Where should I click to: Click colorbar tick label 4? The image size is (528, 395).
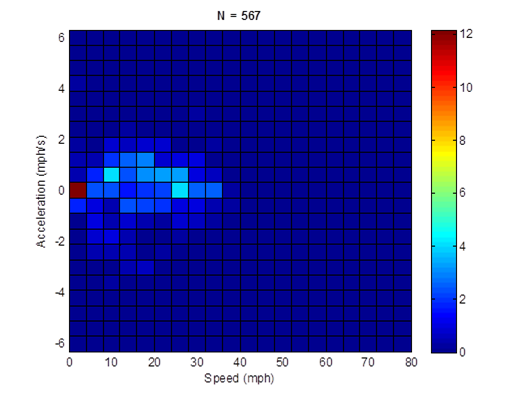pos(463,246)
